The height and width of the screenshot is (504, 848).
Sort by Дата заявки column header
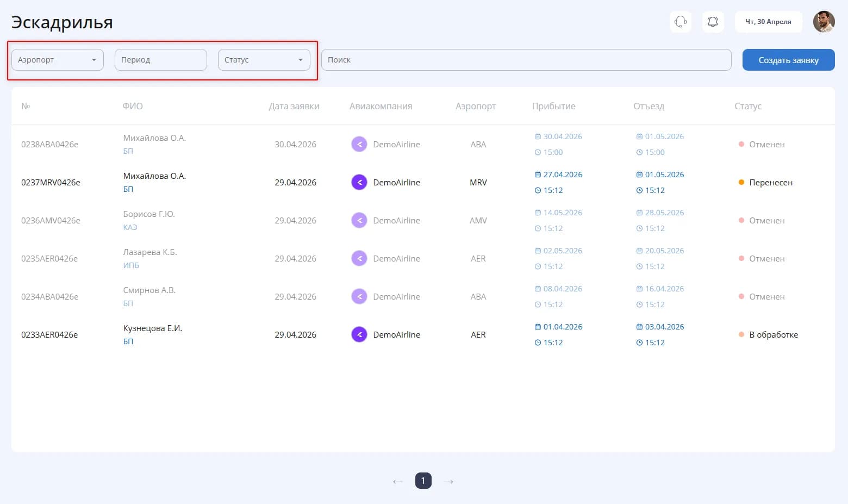coord(294,106)
